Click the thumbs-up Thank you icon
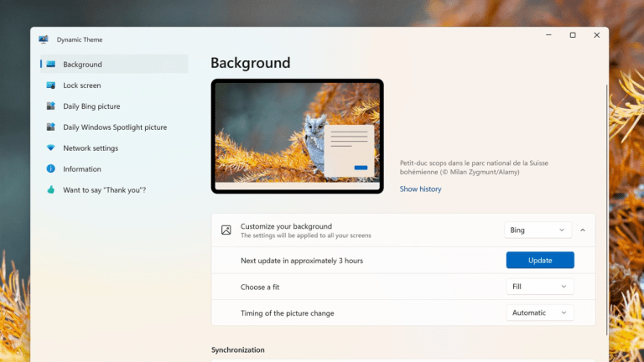Viewport: 644px width, 362px height. tap(51, 189)
